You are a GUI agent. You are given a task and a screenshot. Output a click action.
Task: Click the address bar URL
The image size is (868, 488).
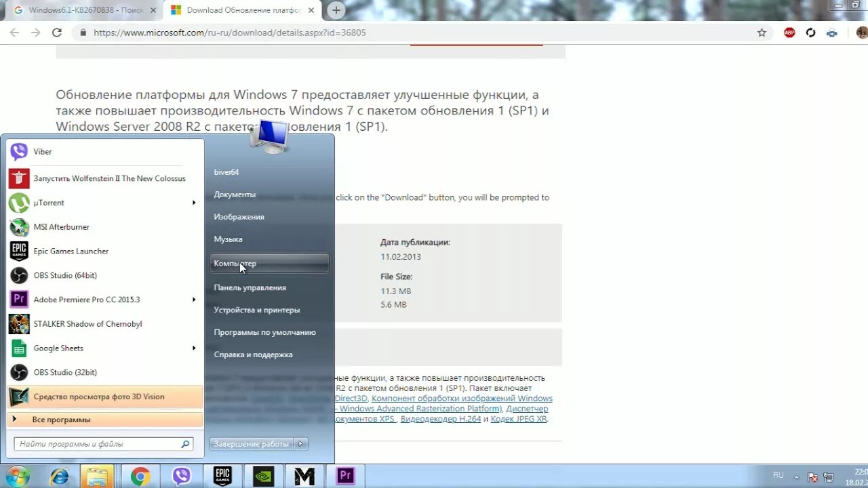230,33
